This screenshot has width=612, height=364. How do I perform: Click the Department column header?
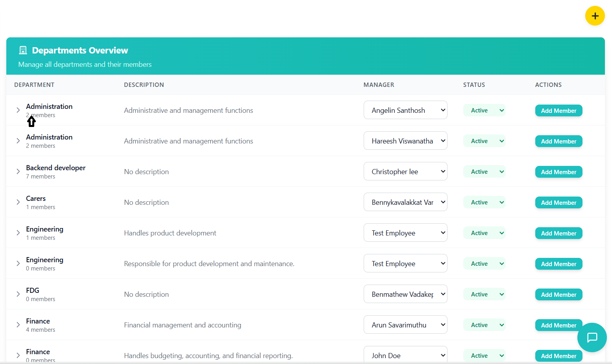coord(34,85)
